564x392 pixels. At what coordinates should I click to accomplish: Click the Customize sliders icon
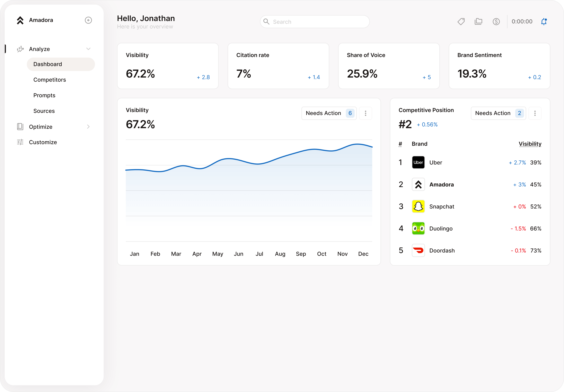pyautogui.click(x=20, y=142)
